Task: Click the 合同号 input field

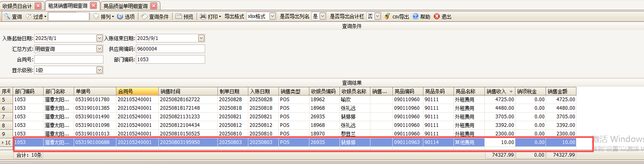Action: click(x=68, y=59)
